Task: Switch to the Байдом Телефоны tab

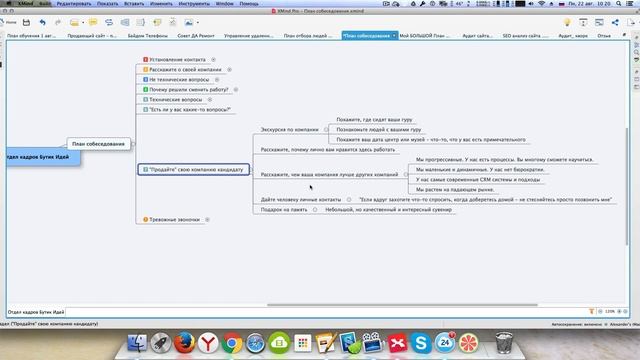Action: click(147, 36)
